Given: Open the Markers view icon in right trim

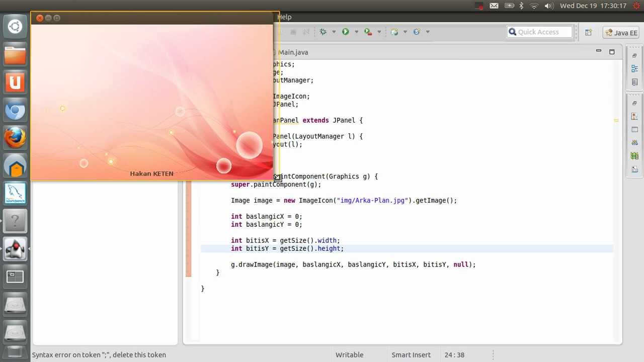Looking at the screenshot, I should click(635, 117).
